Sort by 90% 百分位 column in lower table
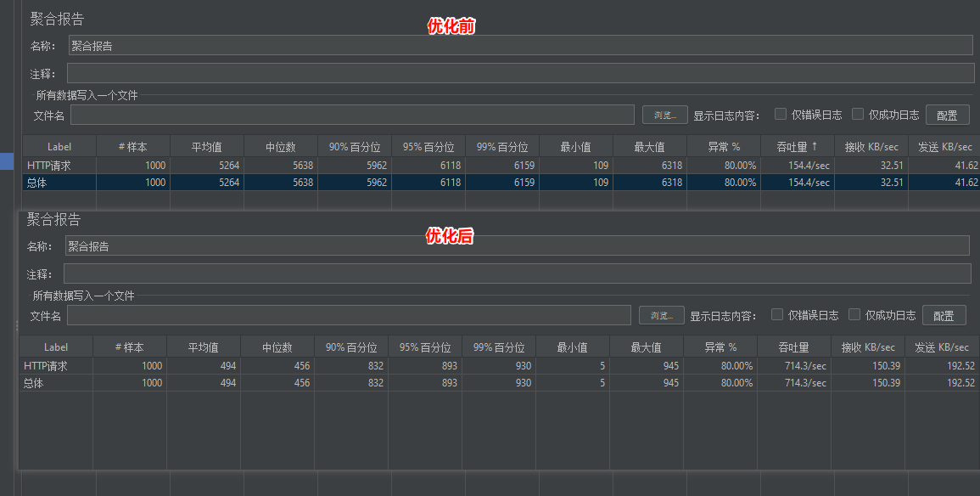The height and width of the screenshot is (496, 980). tap(350, 347)
